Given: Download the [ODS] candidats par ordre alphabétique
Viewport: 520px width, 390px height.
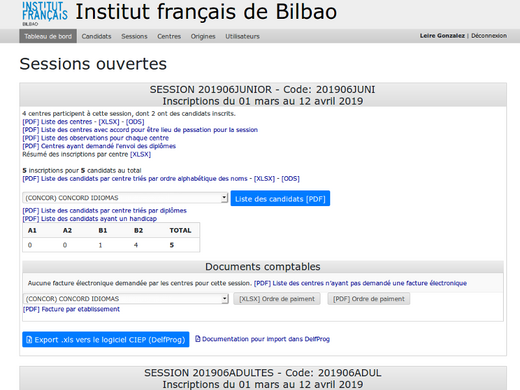Looking at the screenshot, I should 290,179.
